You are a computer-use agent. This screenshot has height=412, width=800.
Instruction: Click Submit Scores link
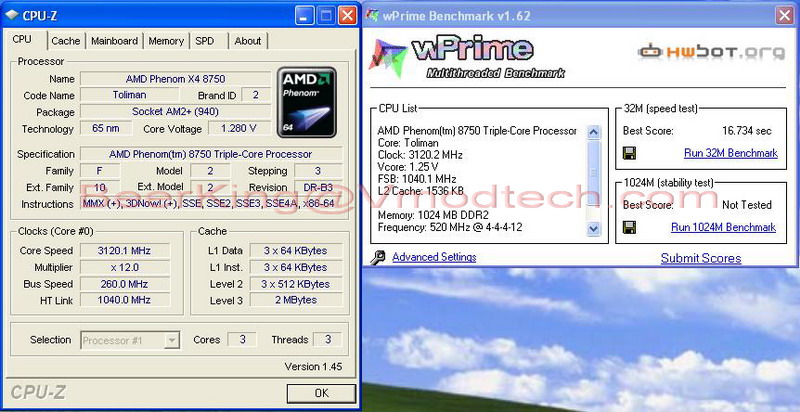coord(701,258)
